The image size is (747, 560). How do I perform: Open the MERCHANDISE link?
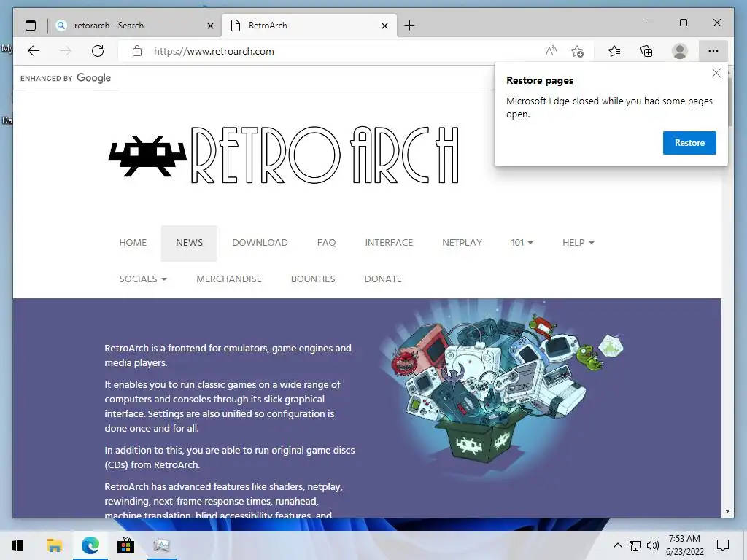pos(229,279)
